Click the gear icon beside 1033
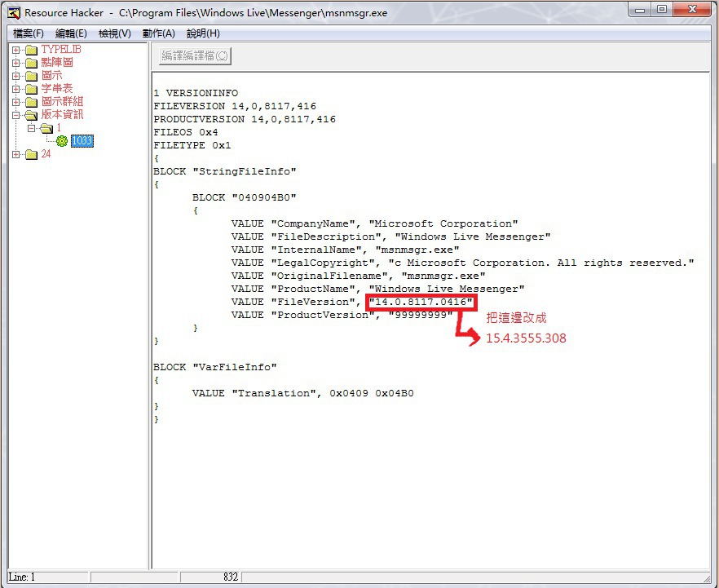The width and height of the screenshot is (719, 588). [x=62, y=141]
